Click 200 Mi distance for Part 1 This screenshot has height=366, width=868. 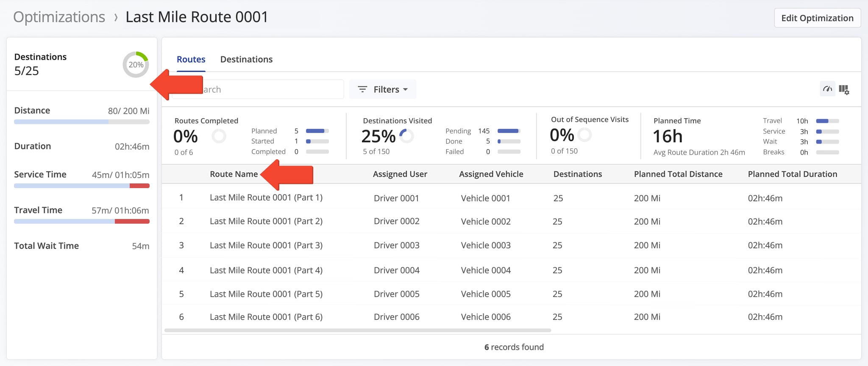tap(647, 198)
